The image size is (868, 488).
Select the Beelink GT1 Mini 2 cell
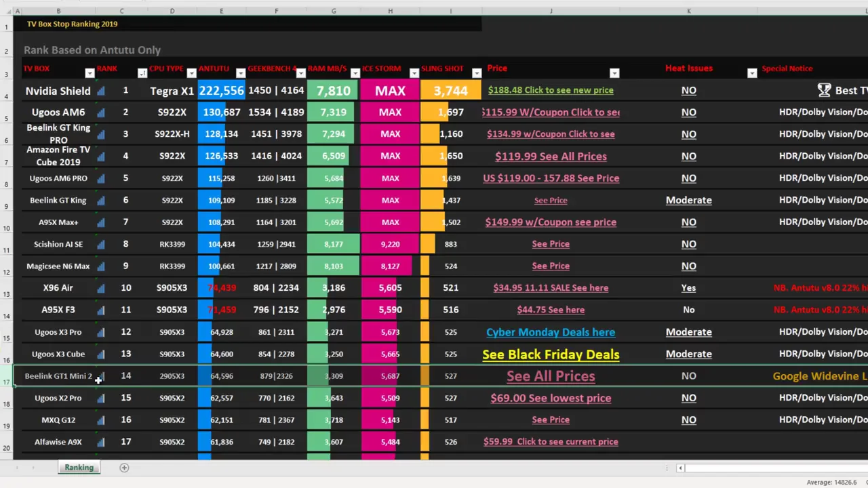click(58, 376)
